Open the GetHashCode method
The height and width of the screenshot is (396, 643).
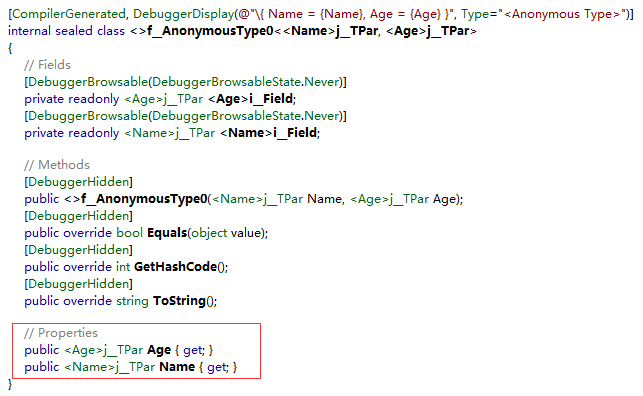coord(175,267)
